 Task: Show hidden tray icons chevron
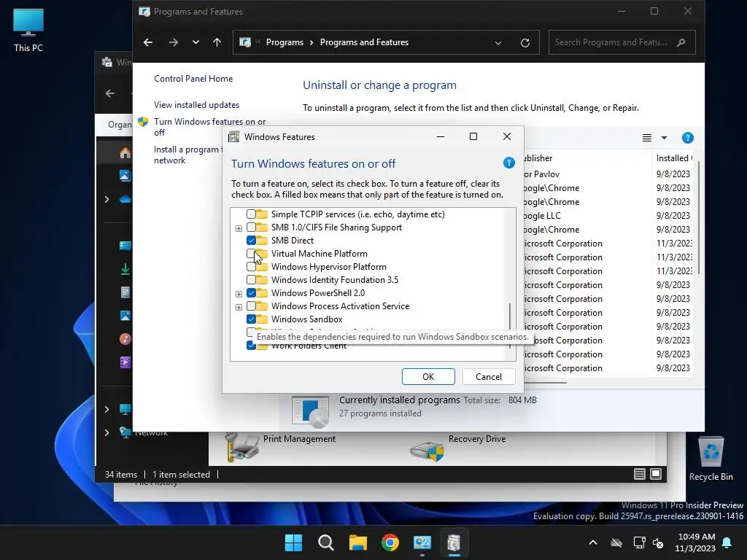tap(593, 542)
